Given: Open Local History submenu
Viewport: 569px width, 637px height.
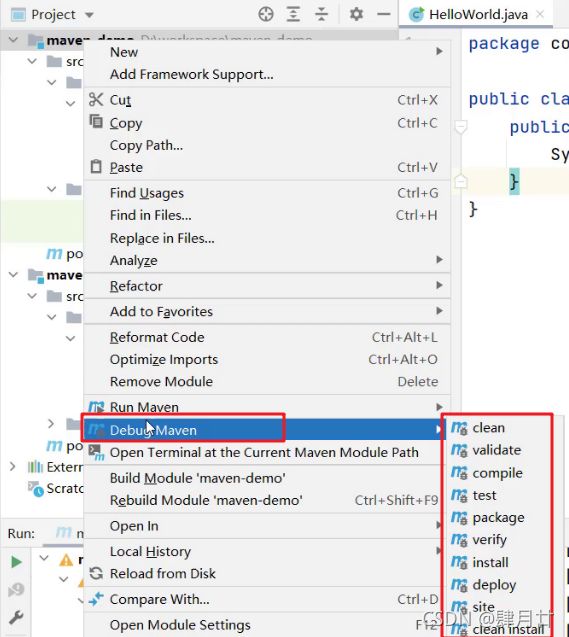Looking at the screenshot, I should pyautogui.click(x=263, y=552).
